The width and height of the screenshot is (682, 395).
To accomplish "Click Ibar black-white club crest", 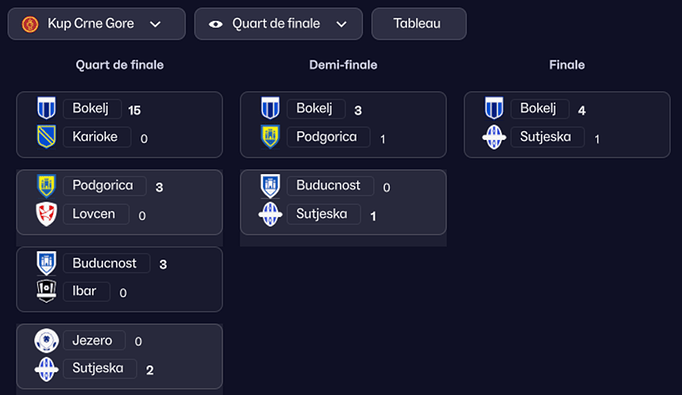I will click(x=46, y=291).
